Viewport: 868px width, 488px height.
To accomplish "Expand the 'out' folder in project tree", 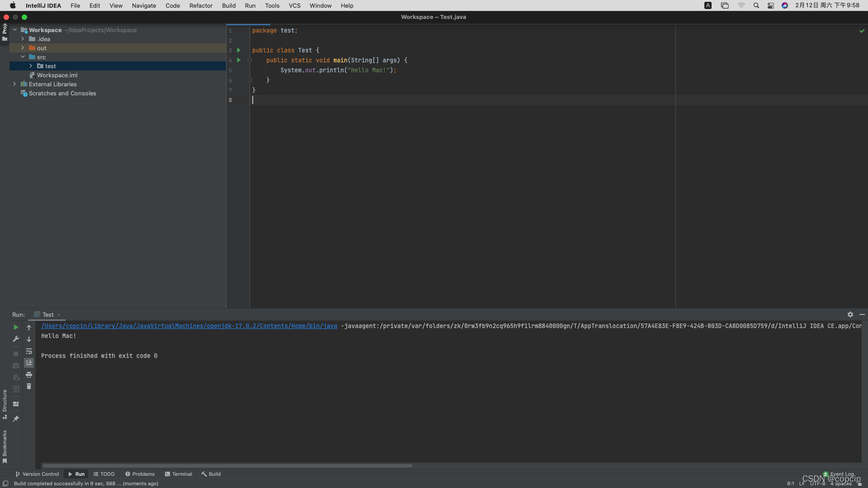I will click(22, 47).
